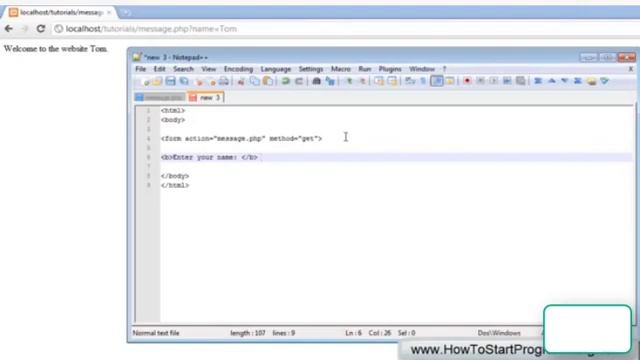This screenshot has height=360, width=640.
Task: Click the Paste clipboard icon
Action: (x=268, y=81)
